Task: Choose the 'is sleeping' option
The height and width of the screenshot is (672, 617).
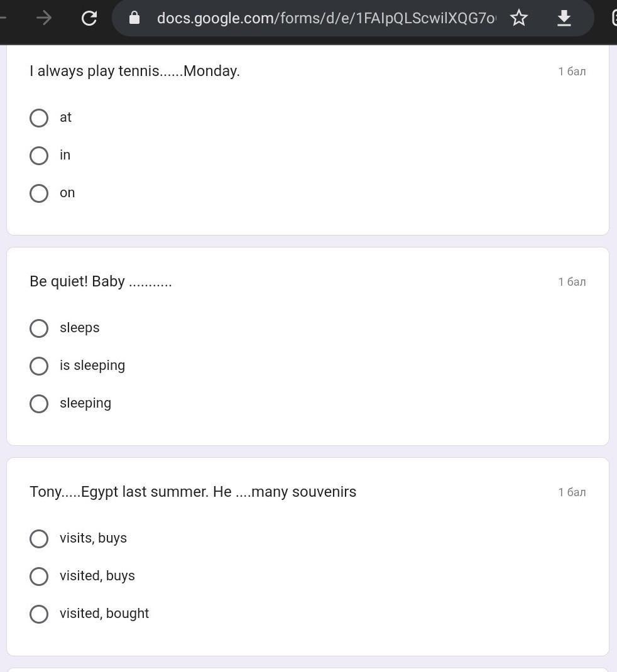Action: [39, 366]
